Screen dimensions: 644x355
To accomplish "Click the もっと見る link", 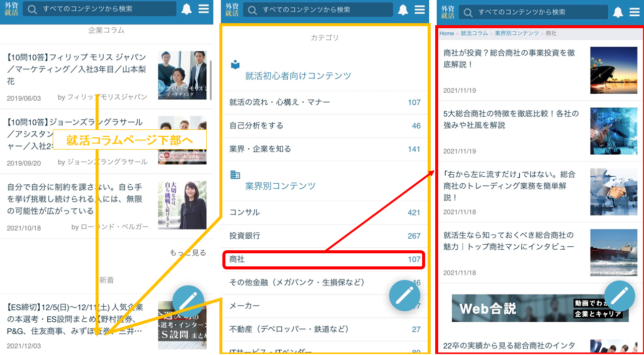I will (188, 253).
